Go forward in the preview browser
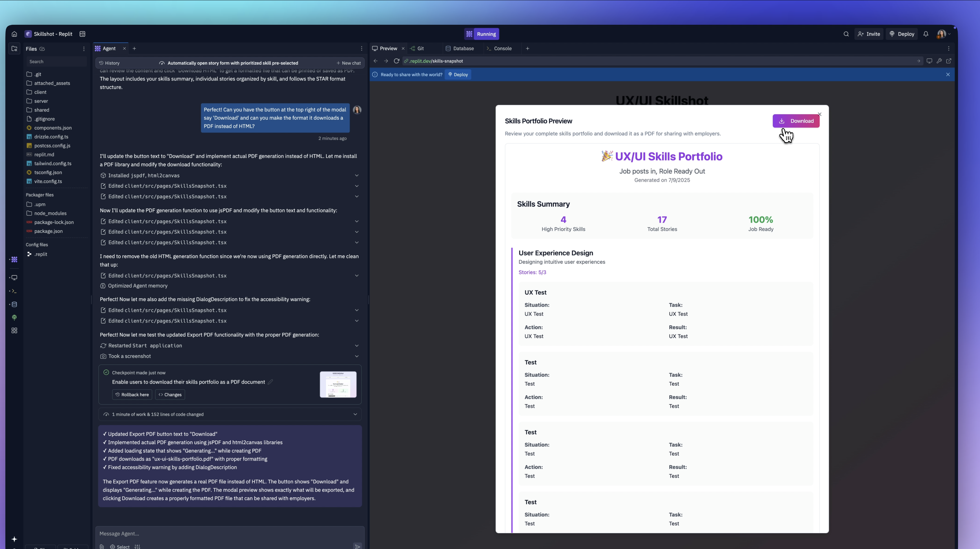The height and width of the screenshot is (549, 980). click(x=386, y=61)
